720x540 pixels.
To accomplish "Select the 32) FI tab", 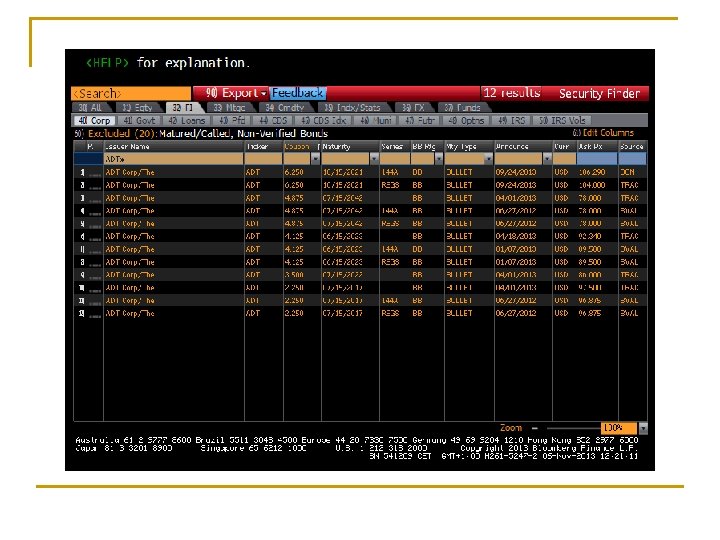I will (183, 107).
